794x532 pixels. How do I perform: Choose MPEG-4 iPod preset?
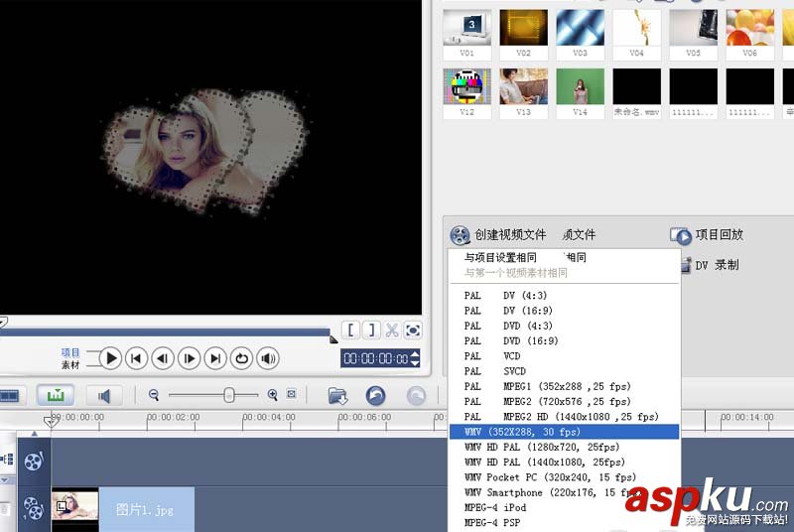[x=564, y=507]
